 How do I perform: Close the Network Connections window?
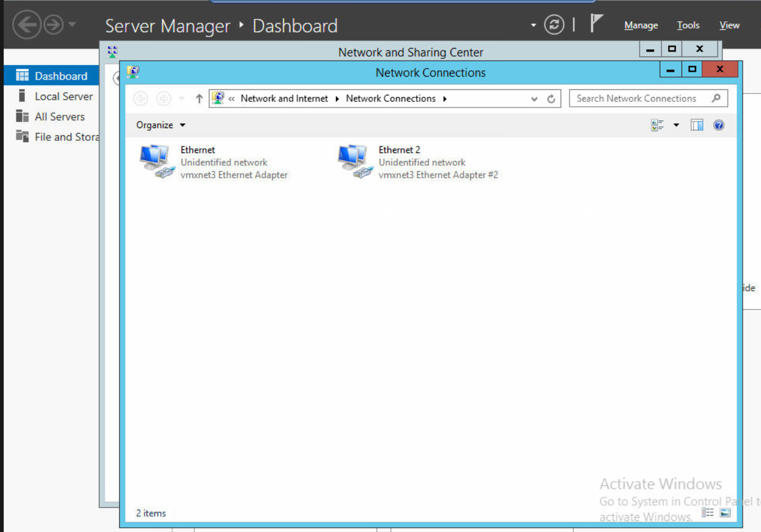click(720, 69)
